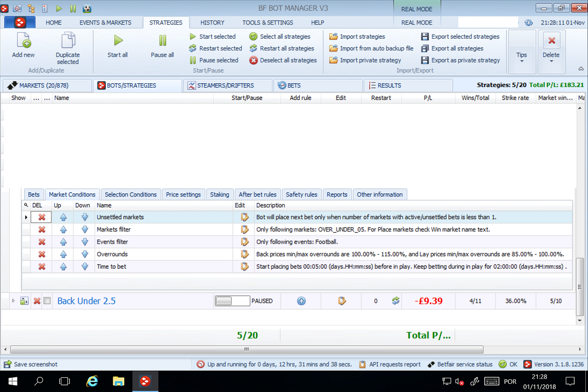Delete the Back Under 2.5 strategy
This screenshot has height=392, width=588.
point(37,301)
